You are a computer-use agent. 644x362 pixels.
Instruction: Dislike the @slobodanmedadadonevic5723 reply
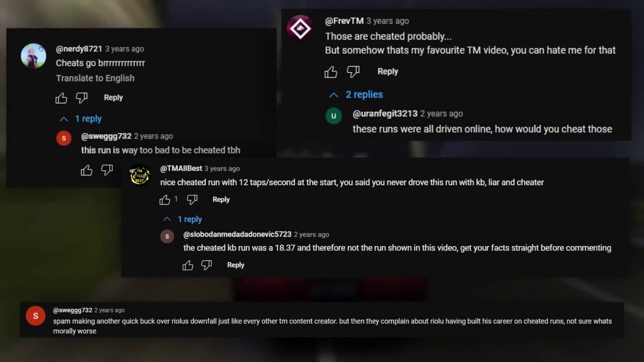207,265
